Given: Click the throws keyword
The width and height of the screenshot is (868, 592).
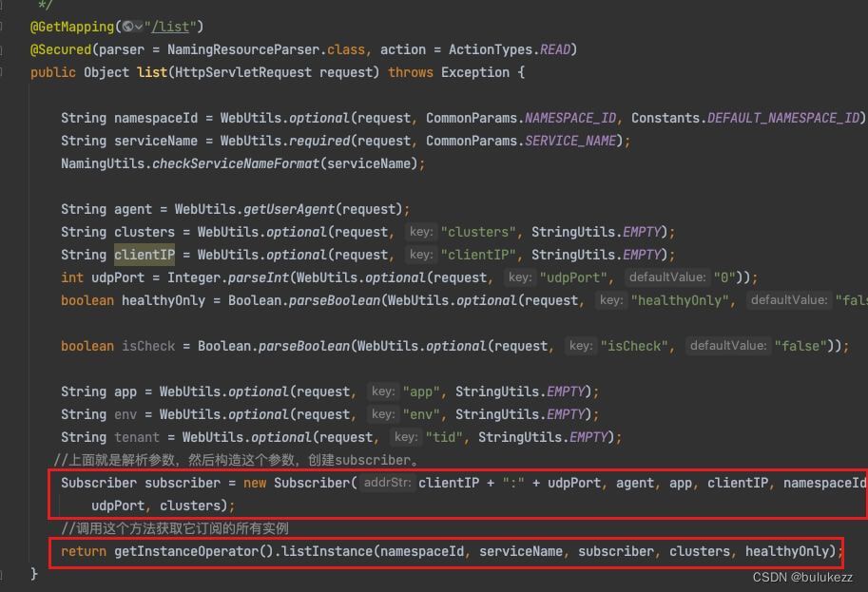Looking at the screenshot, I should point(411,72).
